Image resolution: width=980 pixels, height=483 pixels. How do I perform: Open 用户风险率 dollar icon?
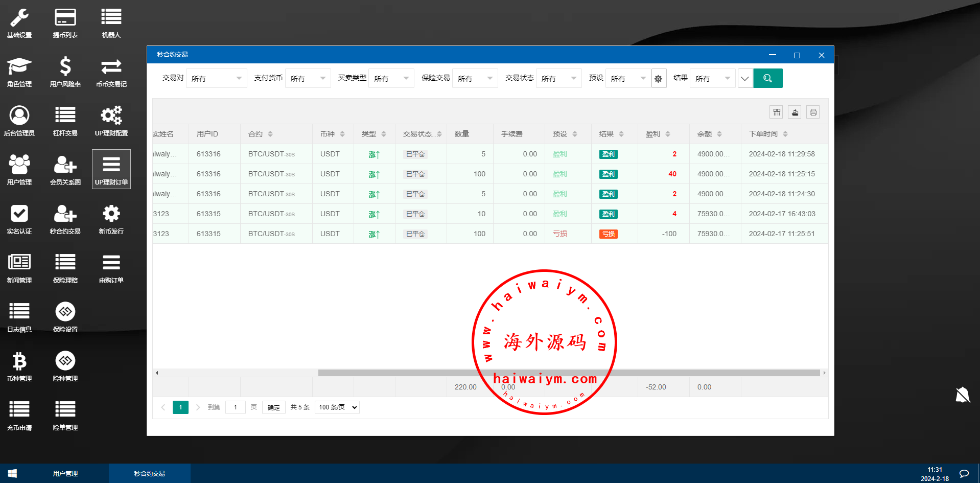pos(65,67)
